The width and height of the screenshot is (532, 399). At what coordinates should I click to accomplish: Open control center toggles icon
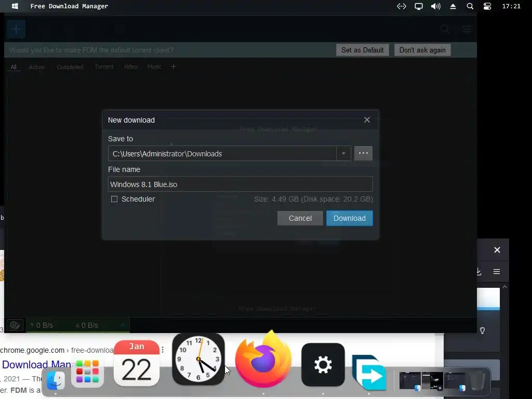pyautogui.click(x=487, y=6)
